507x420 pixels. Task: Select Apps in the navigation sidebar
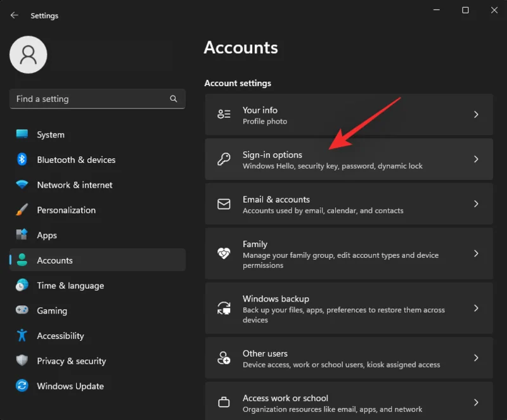(x=51, y=235)
